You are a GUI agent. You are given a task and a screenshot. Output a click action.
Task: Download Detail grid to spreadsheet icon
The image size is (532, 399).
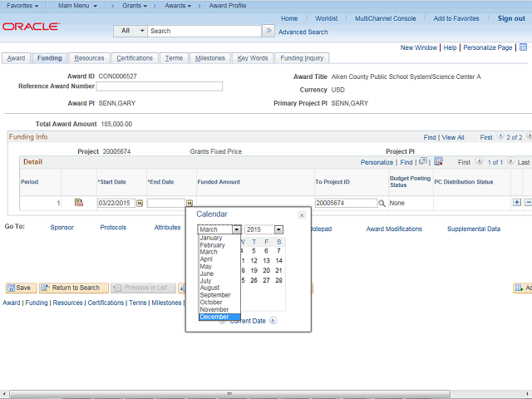438,162
